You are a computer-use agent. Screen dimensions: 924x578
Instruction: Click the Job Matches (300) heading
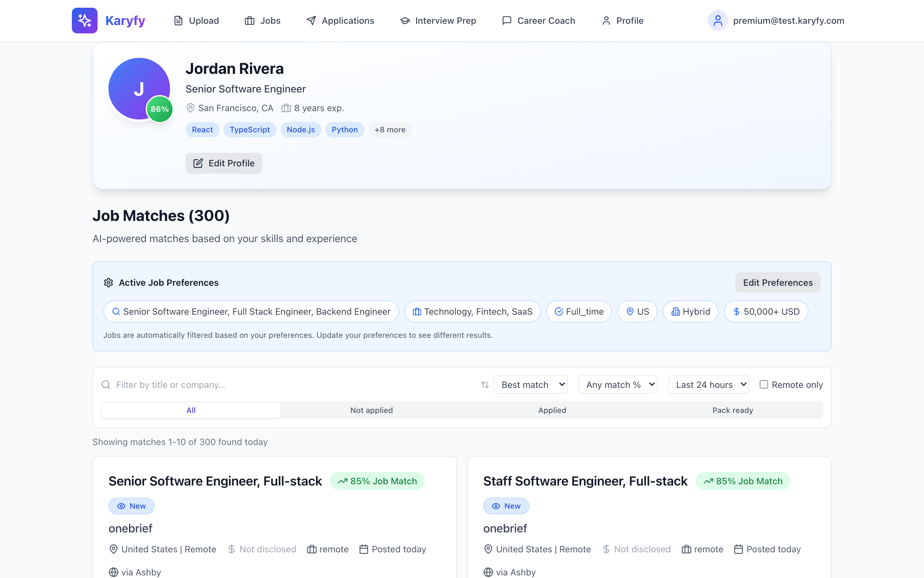coord(161,215)
